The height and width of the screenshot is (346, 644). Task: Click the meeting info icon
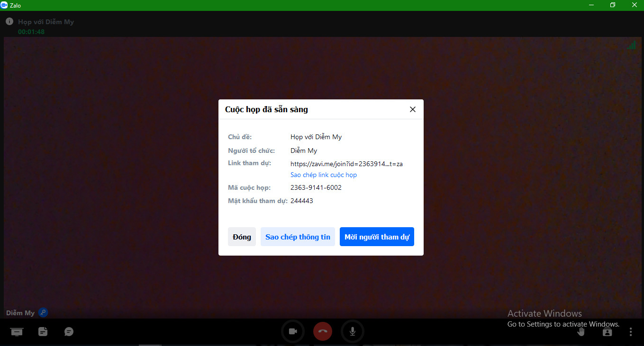(9, 22)
